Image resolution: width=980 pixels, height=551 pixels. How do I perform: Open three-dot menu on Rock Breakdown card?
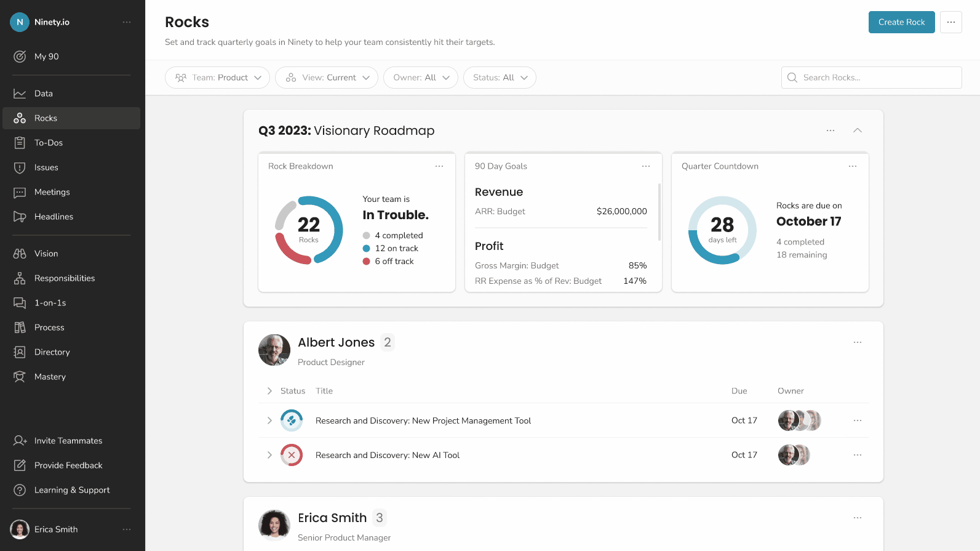coord(439,166)
